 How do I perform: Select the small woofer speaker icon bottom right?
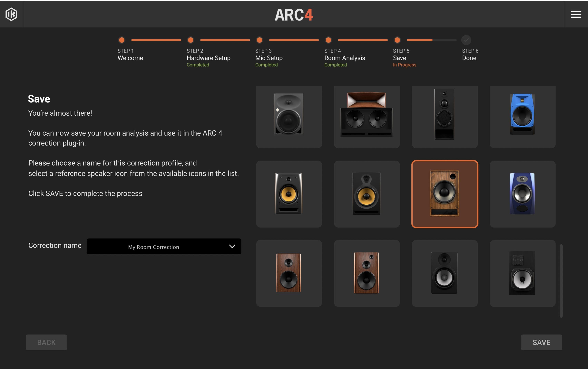point(522,273)
